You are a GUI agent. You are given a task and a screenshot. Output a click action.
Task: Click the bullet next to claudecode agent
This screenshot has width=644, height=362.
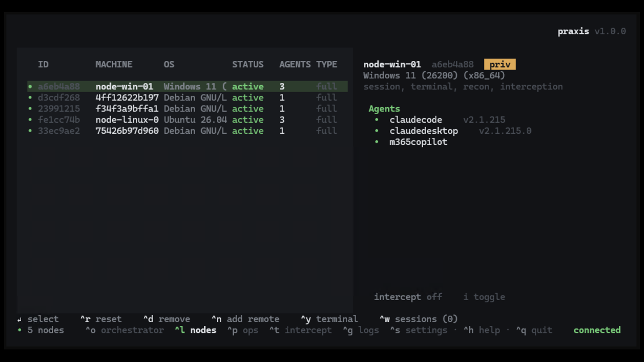(x=376, y=120)
